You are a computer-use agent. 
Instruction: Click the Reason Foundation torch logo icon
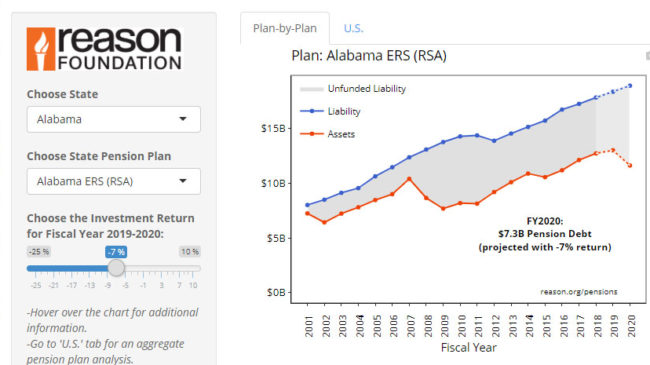(x=41, y=49)
